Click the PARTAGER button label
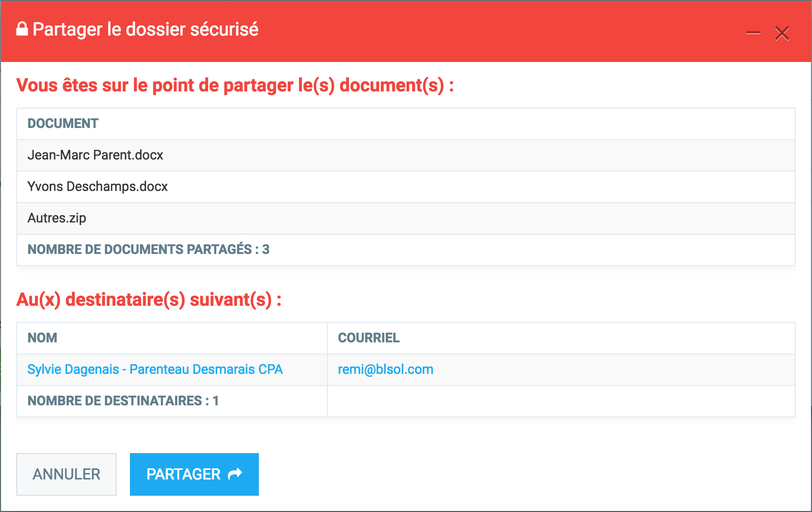Image resolution: width=812 pixels, height=512 pixels. (183, 474)
